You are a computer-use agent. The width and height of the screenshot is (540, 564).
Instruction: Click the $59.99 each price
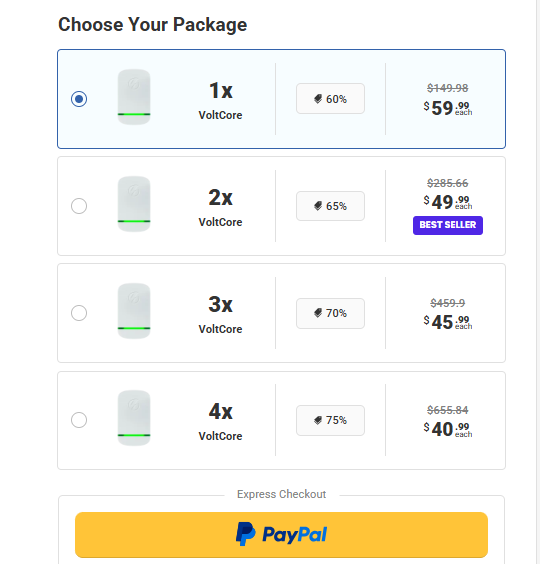(448, 108)
